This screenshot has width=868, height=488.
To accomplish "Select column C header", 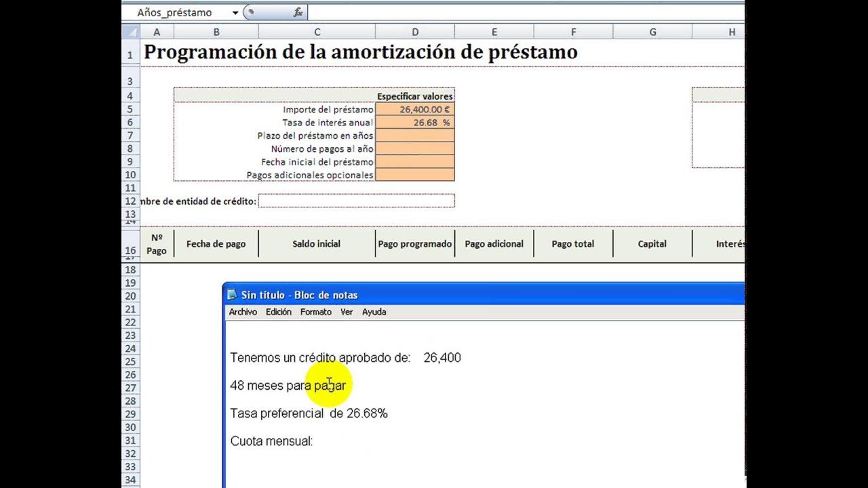I will (x=317, y=32).
